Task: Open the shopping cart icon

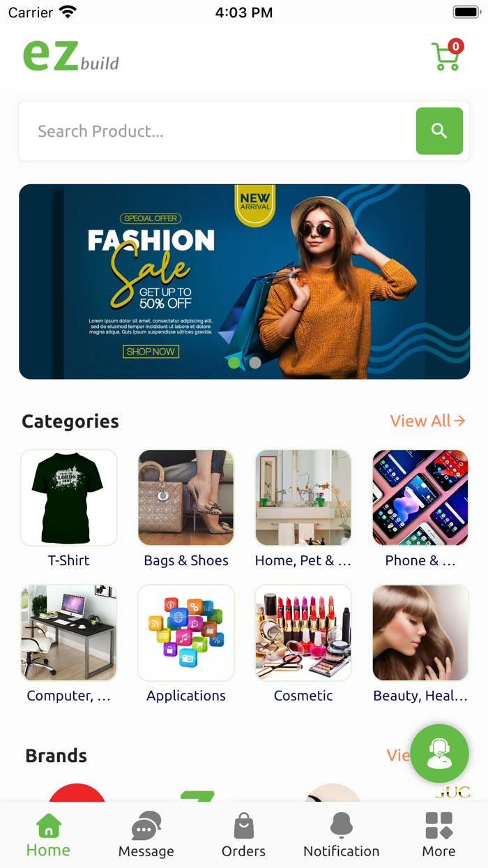Action: pyautogui.click(x=446, y=56)
